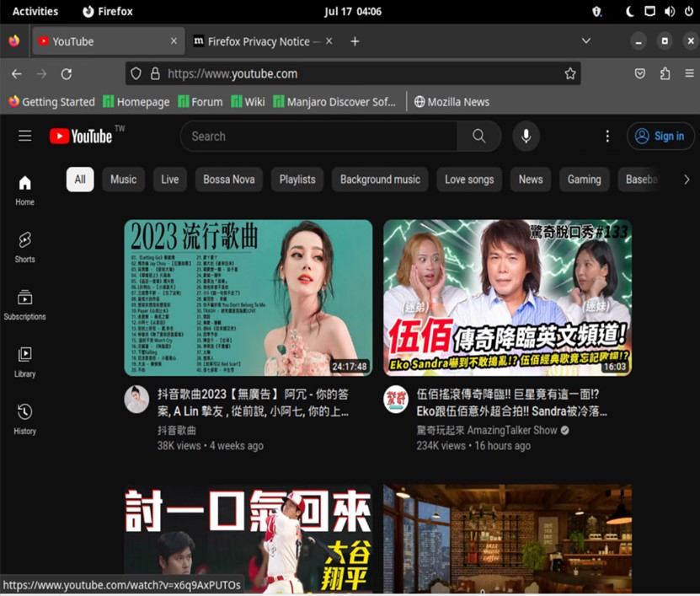The height and width of the screenshot is (596, 700).
Task: List all tabs dropdown arrow
Action: point(585,41)
